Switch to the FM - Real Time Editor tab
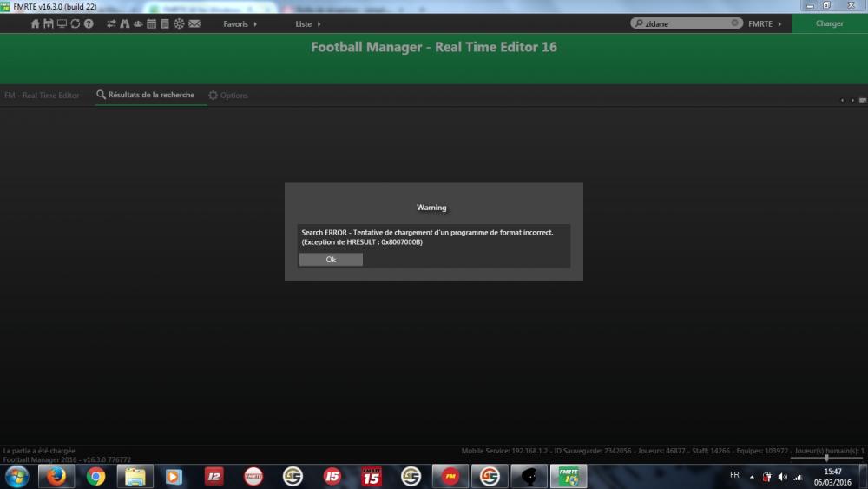This screenshot has height=489, width=868. pyautogui.click(x=42, y=96)
